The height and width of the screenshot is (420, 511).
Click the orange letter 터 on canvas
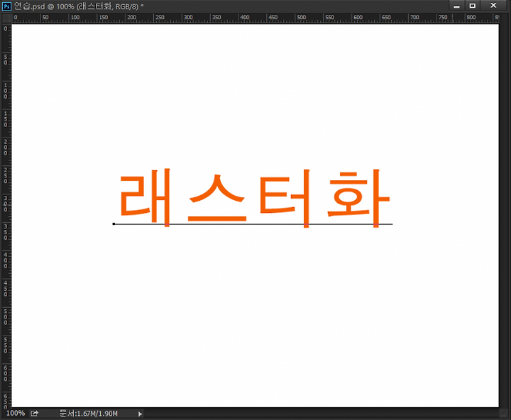click(x=284, y=198)
